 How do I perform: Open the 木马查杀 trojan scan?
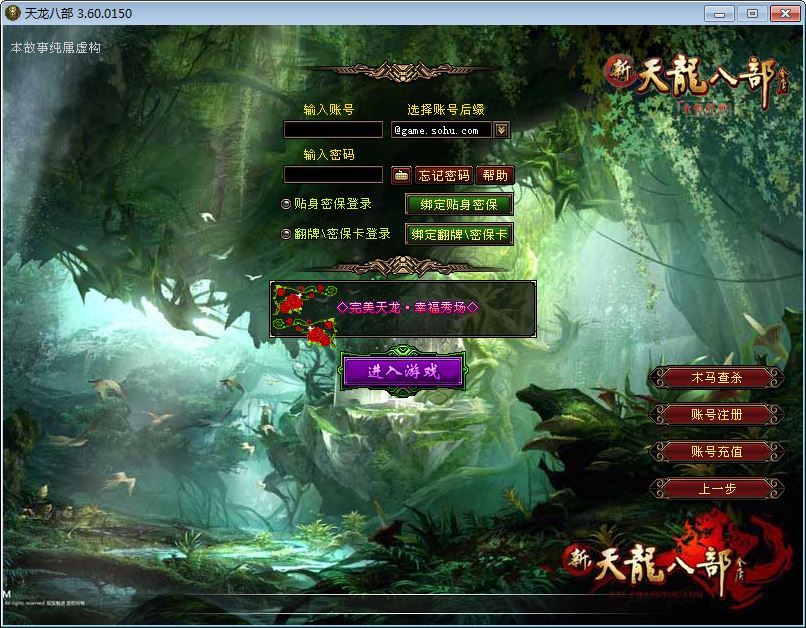pyautogui.click(x=716, y=378)
